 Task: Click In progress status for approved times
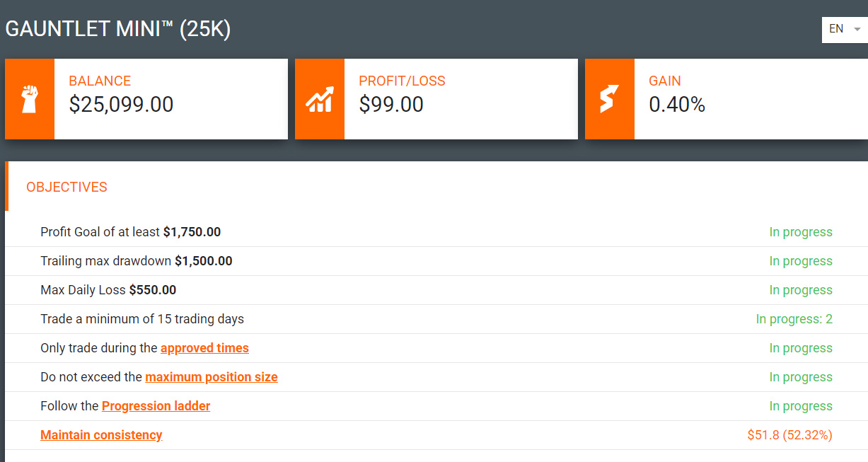click(801, 348)
